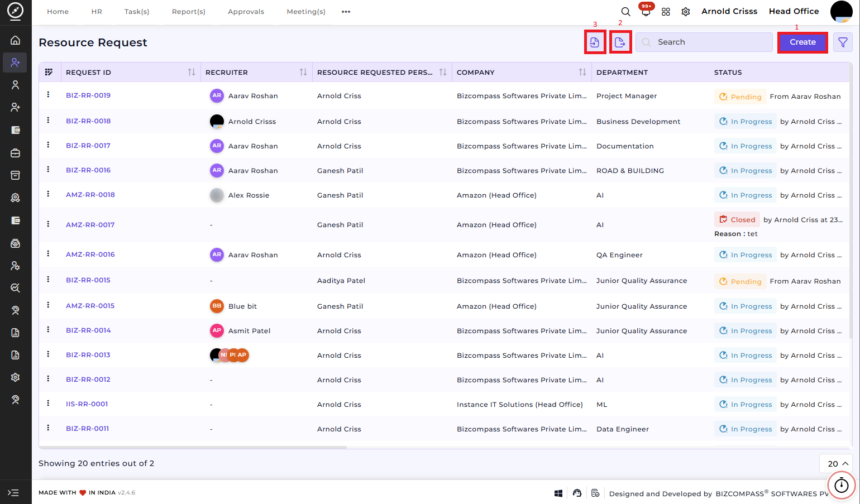This screenshot has width=860, height=504.
Task: Click the add-user plus sidebar icon
Action: (x=15, y=107)
